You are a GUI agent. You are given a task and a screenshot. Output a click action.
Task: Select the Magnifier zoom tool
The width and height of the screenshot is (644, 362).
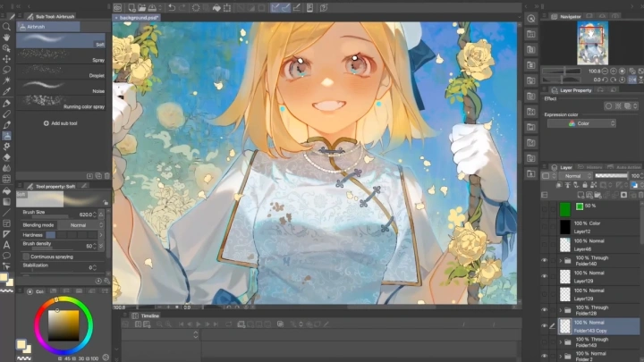(x=6, y=26)
